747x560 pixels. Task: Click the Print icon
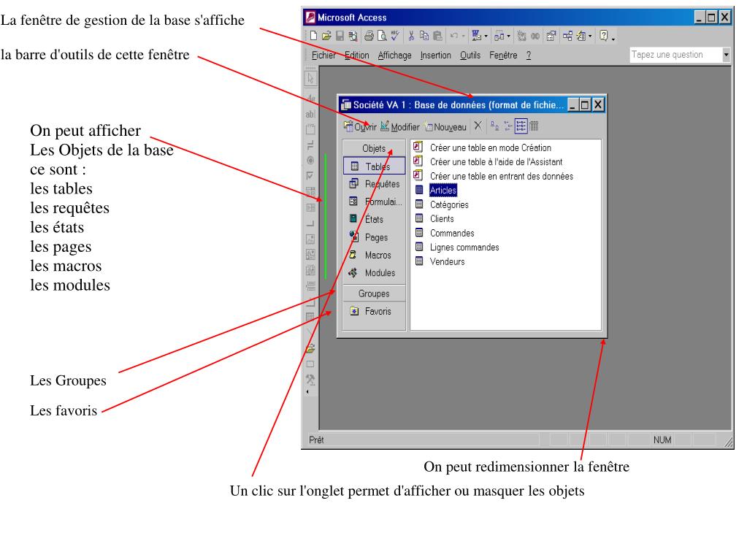(x=369, y=35)
